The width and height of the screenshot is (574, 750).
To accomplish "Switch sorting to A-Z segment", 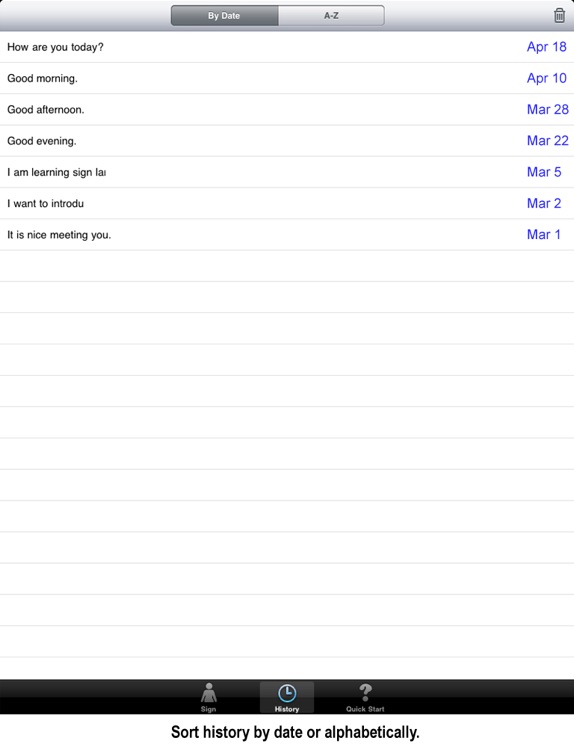I will click(331, 16).
